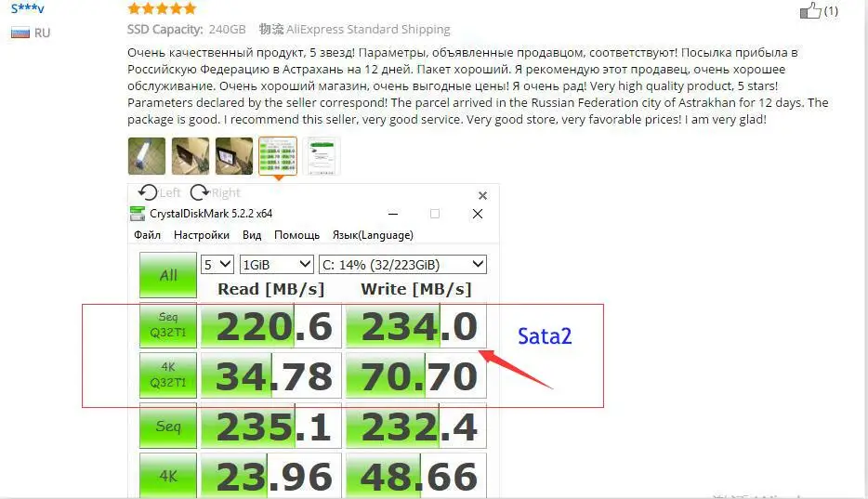
Task: Click AliExpress Standard Shipping text
Action: coord(368,30)
